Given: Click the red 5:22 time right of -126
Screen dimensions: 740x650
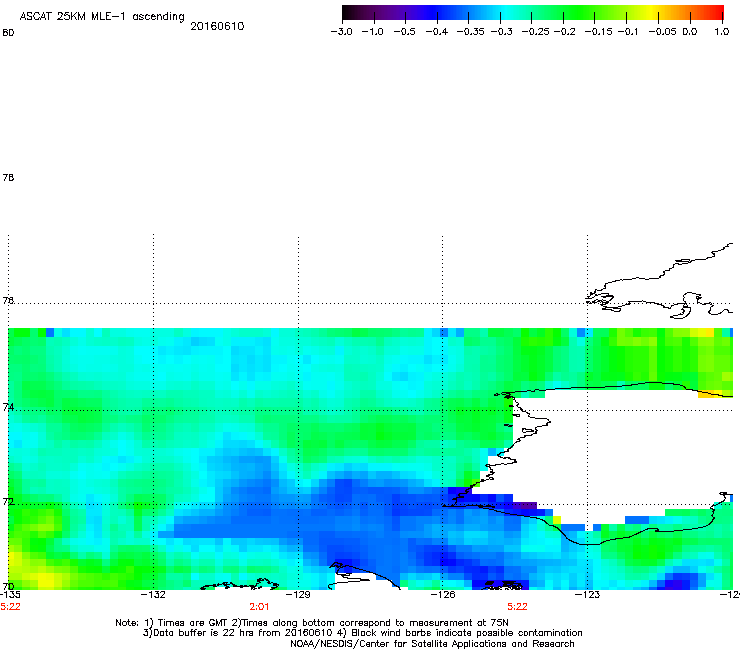Looking at the screenshot, I should [517, 607].
